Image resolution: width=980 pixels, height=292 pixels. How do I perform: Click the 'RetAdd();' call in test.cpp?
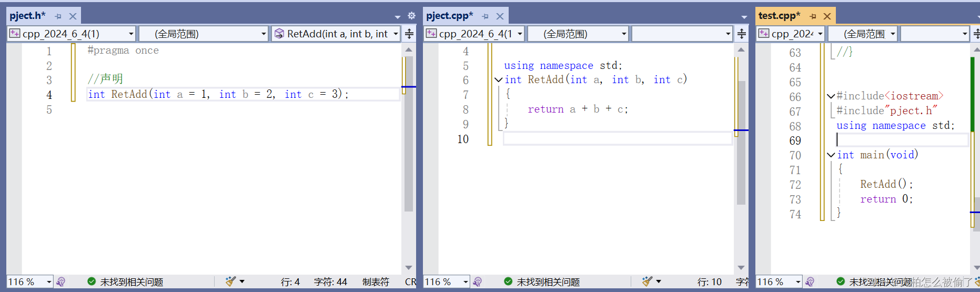[x=886, y=184]
